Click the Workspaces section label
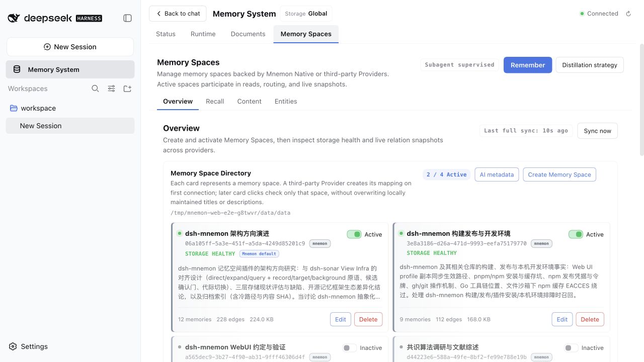 28,88
